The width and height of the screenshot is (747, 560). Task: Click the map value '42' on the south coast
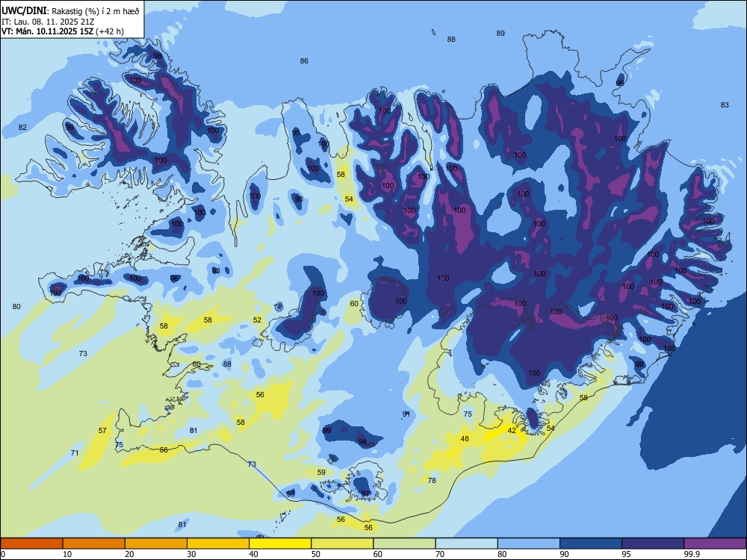[x=512, y=431]
